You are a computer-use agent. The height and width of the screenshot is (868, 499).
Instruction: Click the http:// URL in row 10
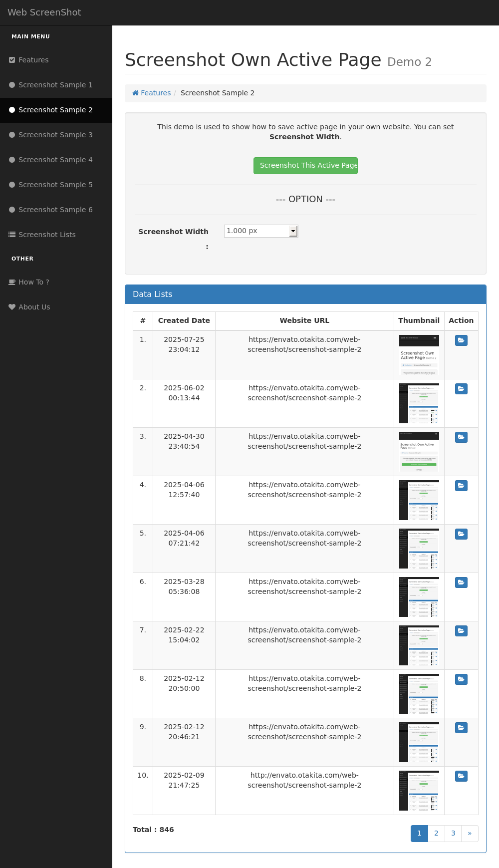[x=304, y=780]
